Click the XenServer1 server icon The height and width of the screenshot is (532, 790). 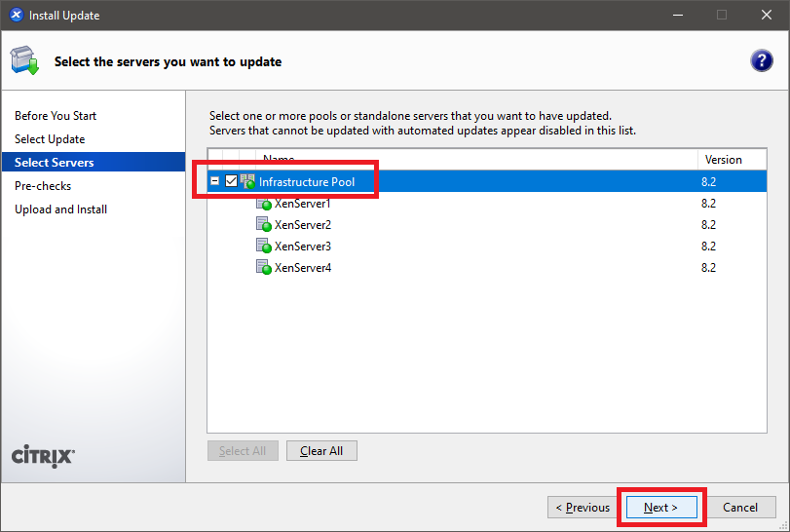263,204
